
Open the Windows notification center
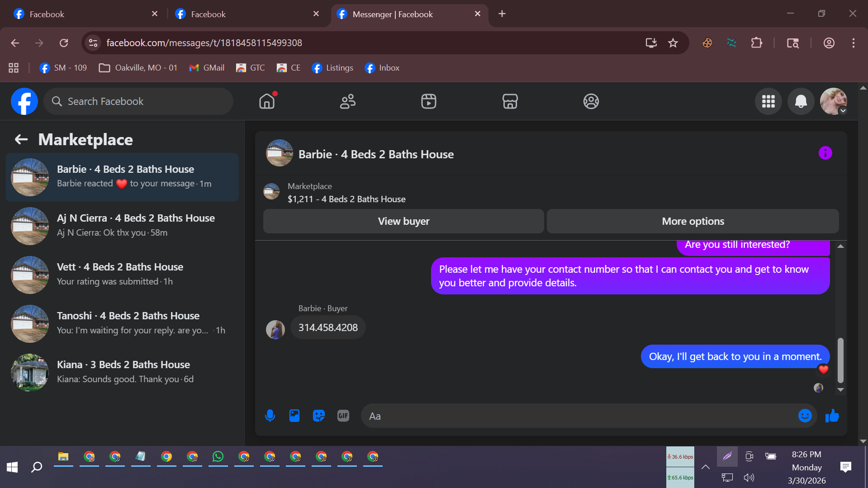tap(845, 467)
